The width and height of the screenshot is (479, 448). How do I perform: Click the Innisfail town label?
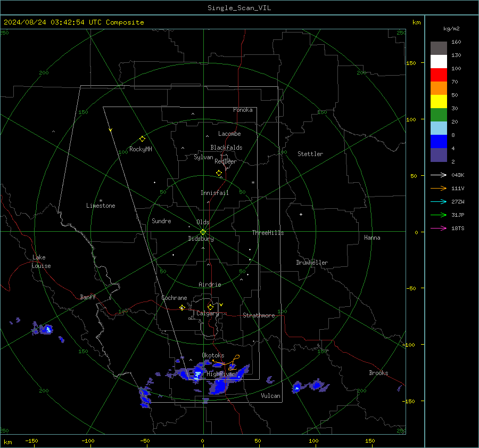(x=214, y=193)
